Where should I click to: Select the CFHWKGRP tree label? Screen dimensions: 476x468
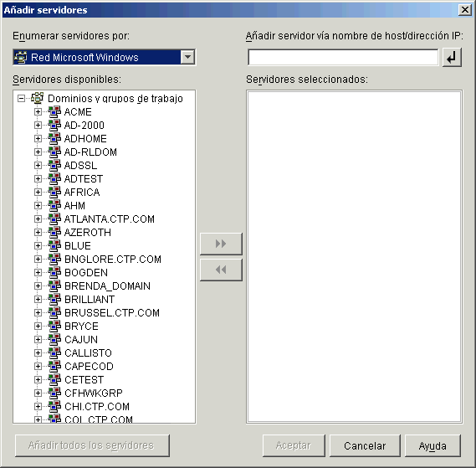[x=94, y=393]
